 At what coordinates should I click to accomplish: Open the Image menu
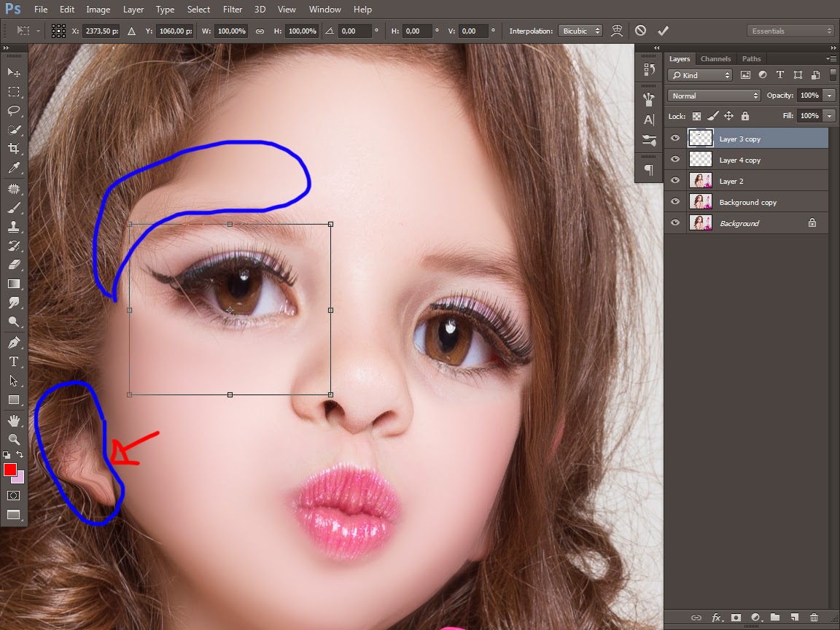98,9
